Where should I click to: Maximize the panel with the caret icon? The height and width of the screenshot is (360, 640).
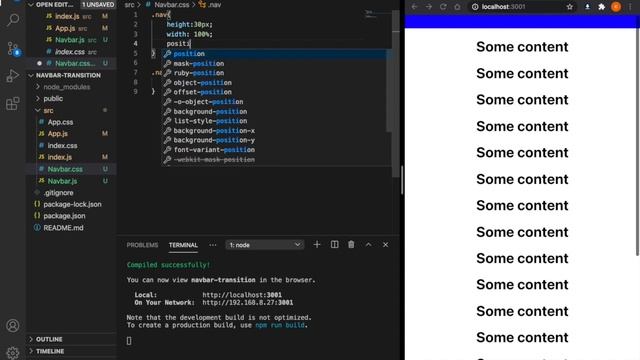[369, 244]
